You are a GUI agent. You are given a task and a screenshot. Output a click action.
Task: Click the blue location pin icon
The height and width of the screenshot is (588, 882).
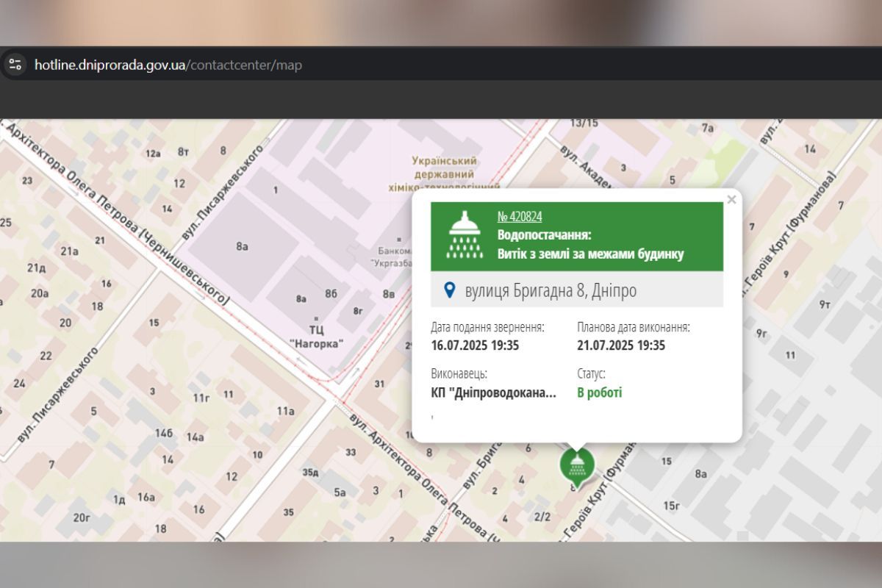click(450, 291)
